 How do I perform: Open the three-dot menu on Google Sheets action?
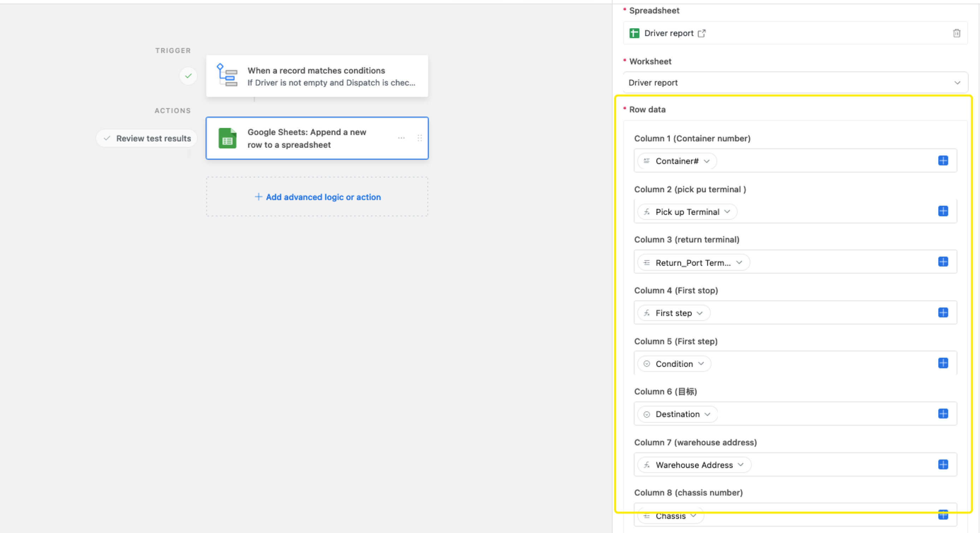point(401,138)
